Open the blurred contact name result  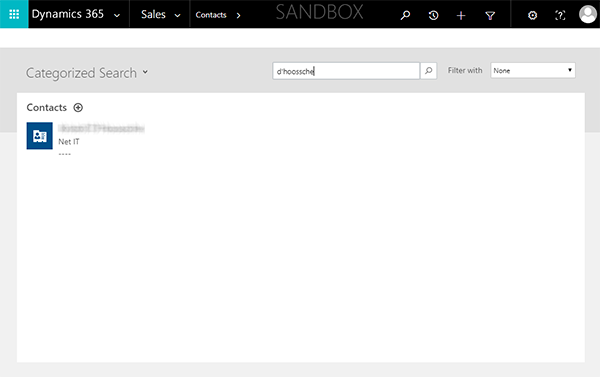(x=101, y=128)
